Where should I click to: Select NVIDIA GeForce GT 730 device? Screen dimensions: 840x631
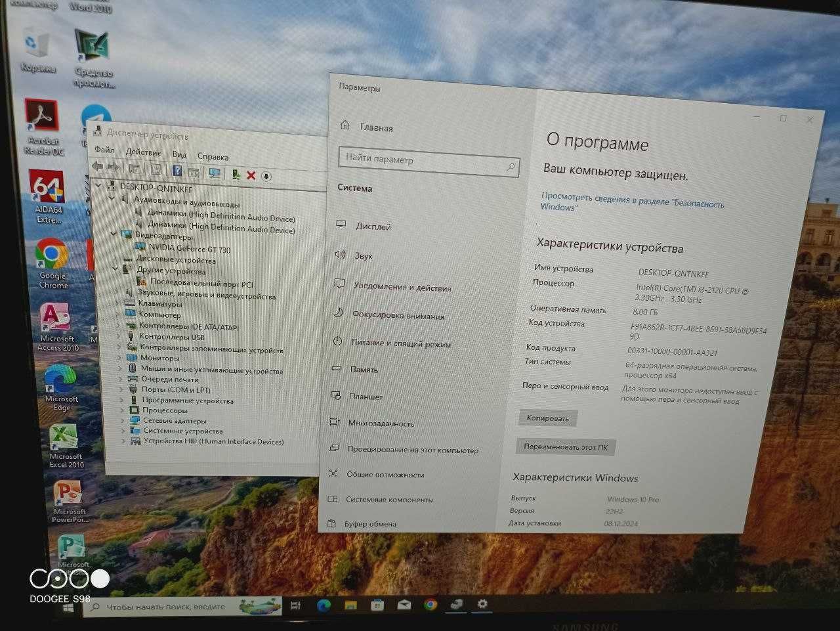189,249
